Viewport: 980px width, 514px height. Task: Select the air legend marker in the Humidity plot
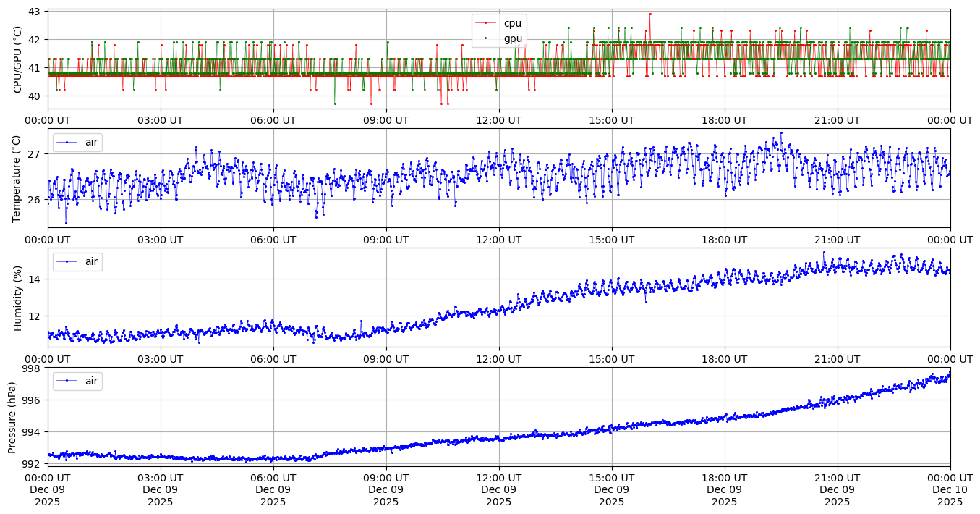click(x=67, y=261)
